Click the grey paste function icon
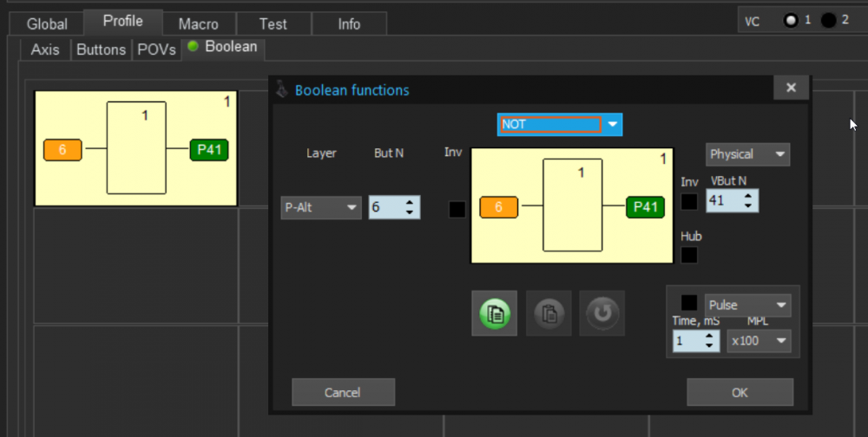 tap(549, 314)
